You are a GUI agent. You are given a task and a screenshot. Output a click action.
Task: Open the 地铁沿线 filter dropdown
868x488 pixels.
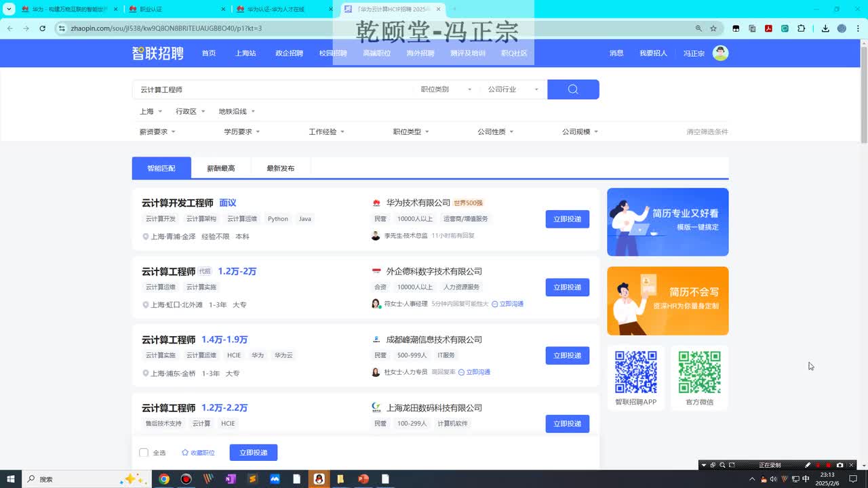click(x=237, y=111)
